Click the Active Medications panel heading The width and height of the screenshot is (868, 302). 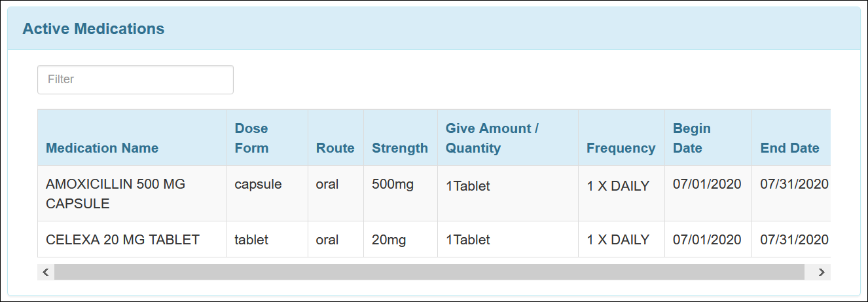[94, 29]
